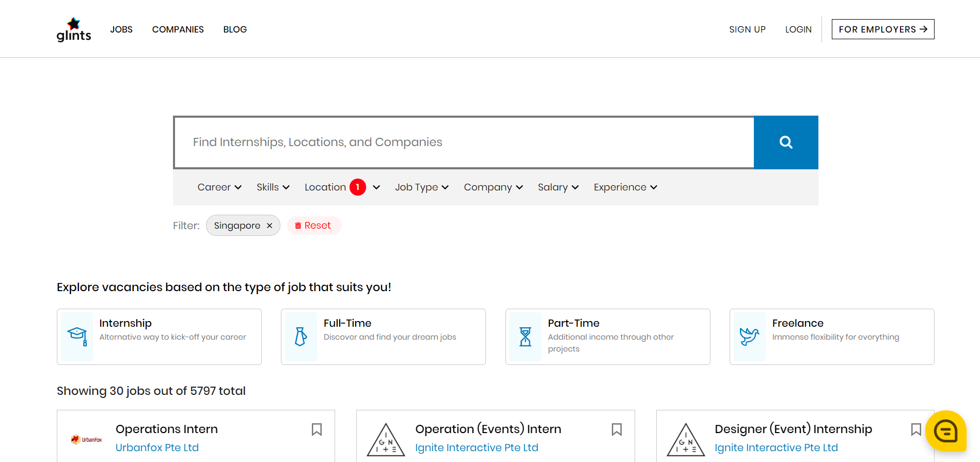This screenshot has height=462, width=980.
Task: Open the Designer (Event) Internship listing
Action: [793, 429]
